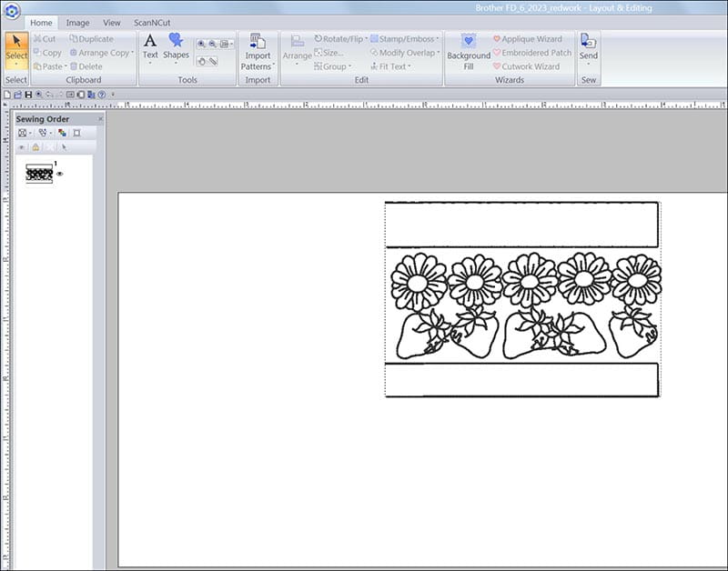Image resolution: width=728 pixels, height=571 pixels.
Task: Click the zoom in magnifier tool
Action: point(201,44)
